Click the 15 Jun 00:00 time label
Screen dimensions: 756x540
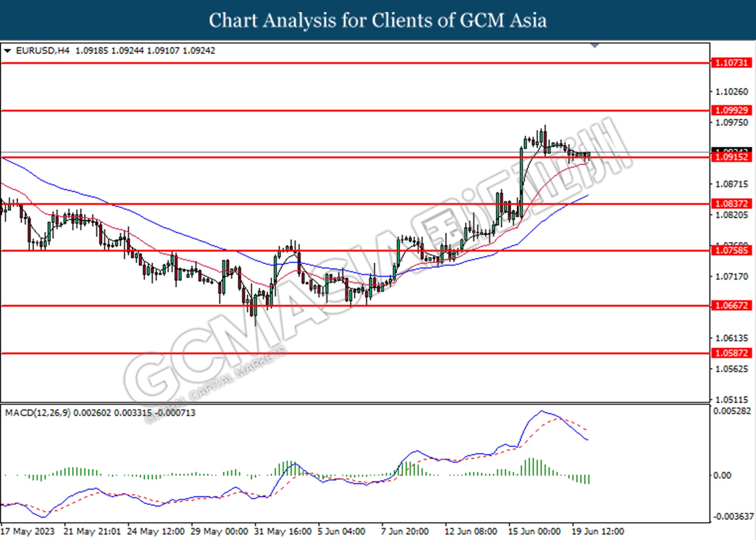point(534,531)
